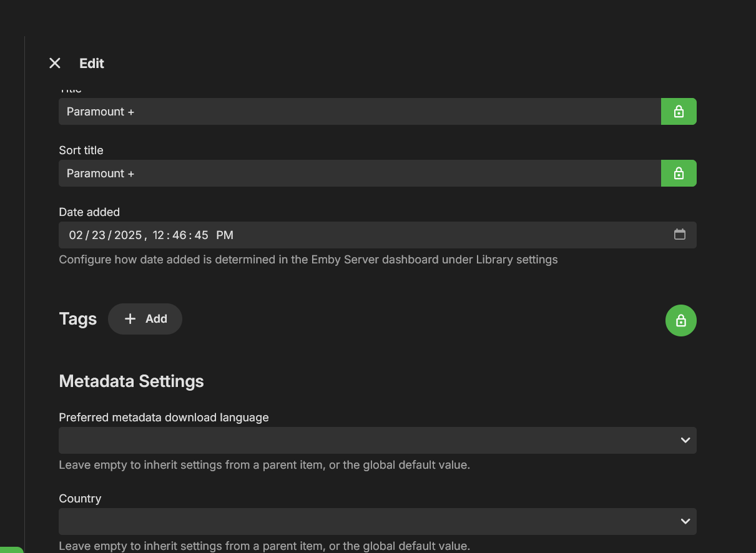Image resolution: width=756 pixels, height=553 pixels.
Task: Open the calendar picker for Date added
Action: pos(680,235)
